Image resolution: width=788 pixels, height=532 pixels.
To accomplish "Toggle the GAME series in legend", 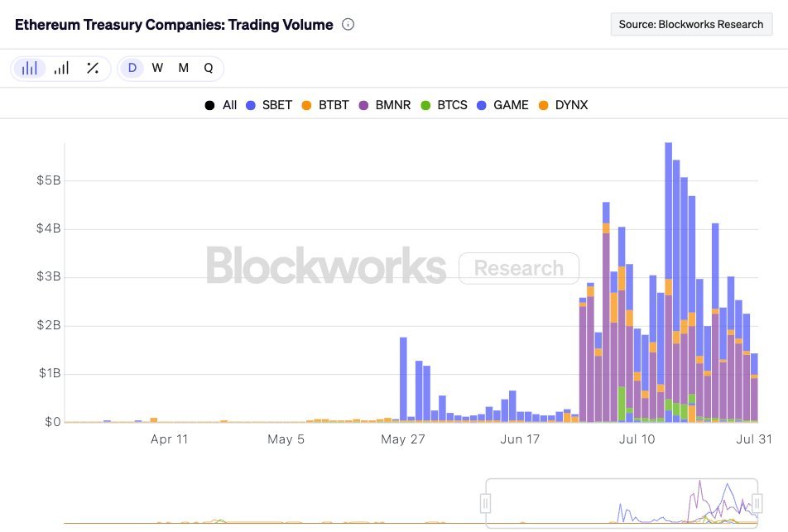I will [x=502, y=105].
